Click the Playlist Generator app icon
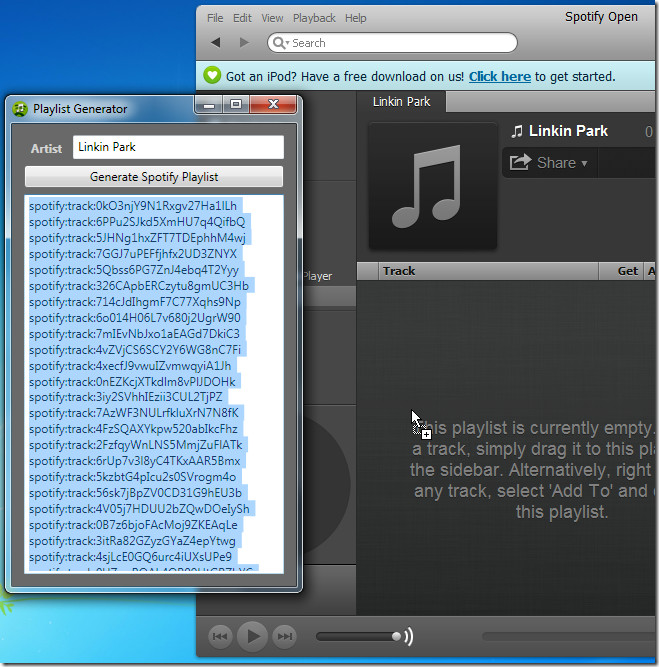The height and width of the screenshot is (667, 659). click(19, 109)
